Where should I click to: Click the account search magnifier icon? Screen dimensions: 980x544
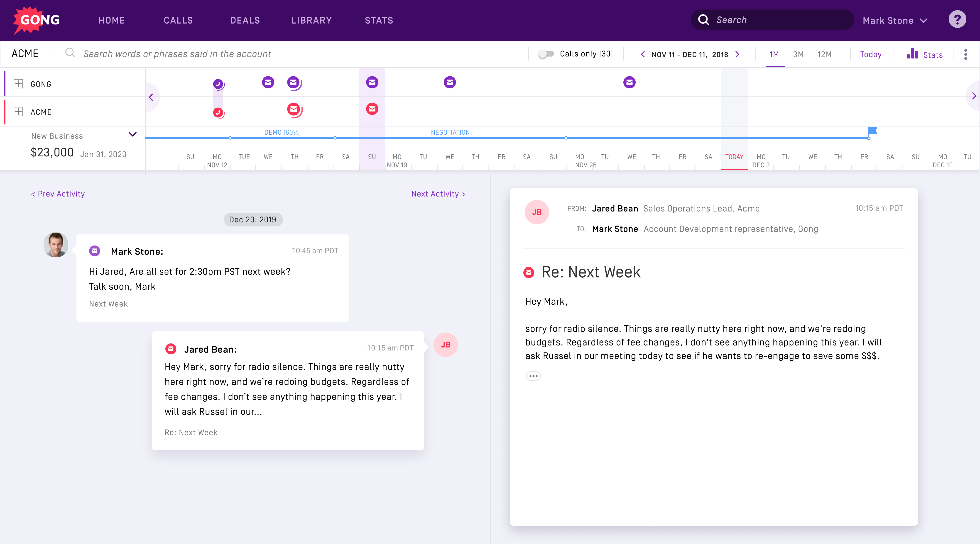(x=70, y=53)
